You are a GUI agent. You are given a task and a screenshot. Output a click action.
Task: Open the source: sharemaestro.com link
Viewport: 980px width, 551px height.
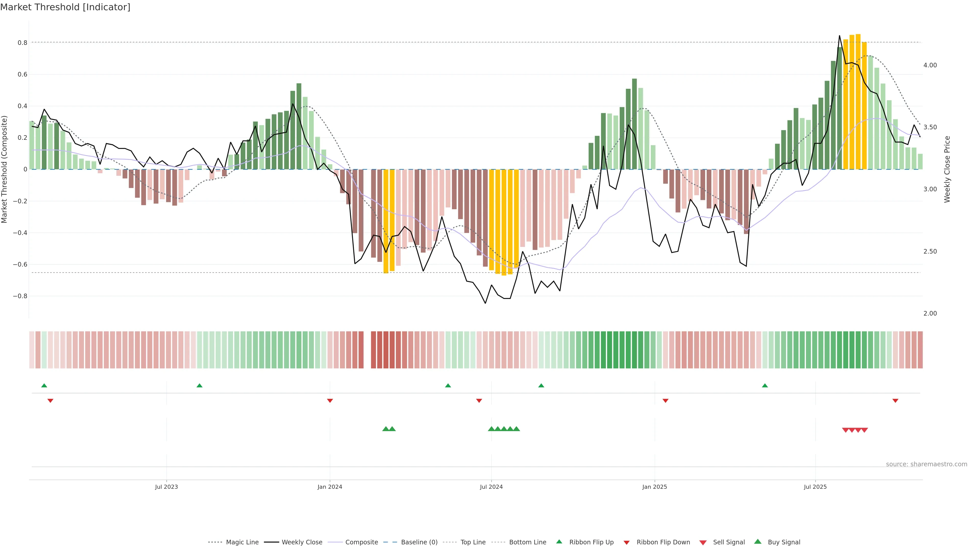pos(926,464)
